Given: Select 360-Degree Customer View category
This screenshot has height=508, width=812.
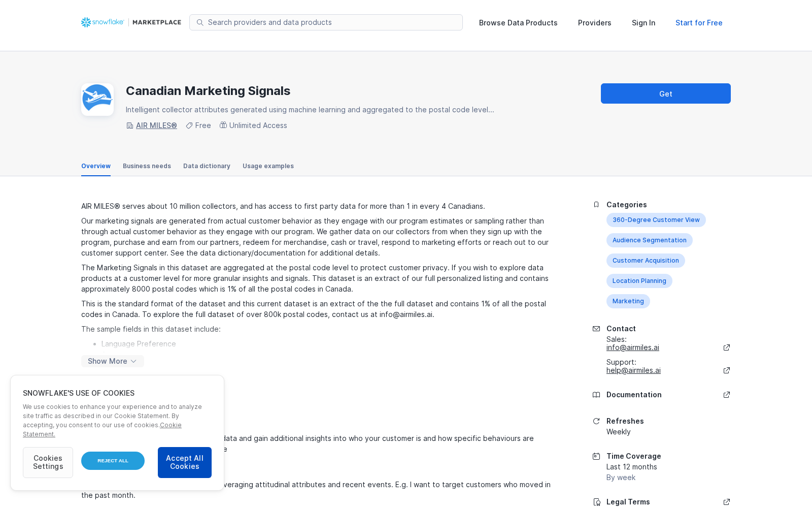Looking at the screenshot, I should pos(656,220).
